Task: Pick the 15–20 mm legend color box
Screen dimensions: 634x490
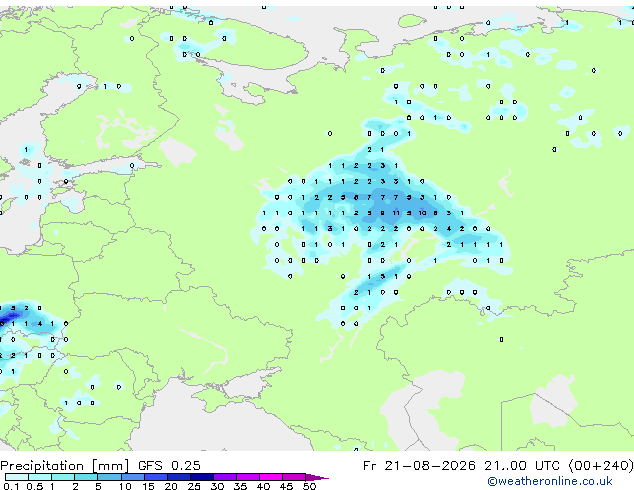Action: pyautogui.click(x=156, y=477)
